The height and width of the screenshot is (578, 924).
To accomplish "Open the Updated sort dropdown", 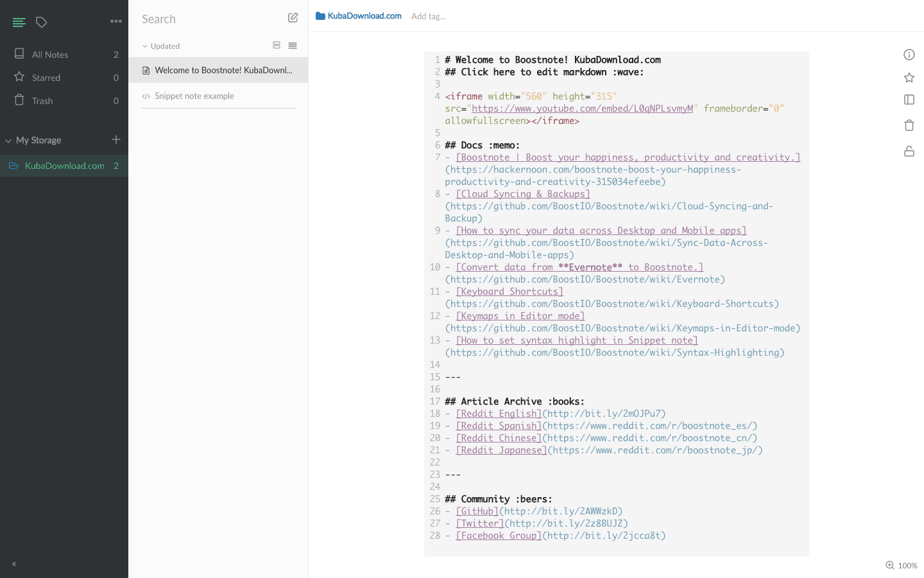I will click(161, 46).
